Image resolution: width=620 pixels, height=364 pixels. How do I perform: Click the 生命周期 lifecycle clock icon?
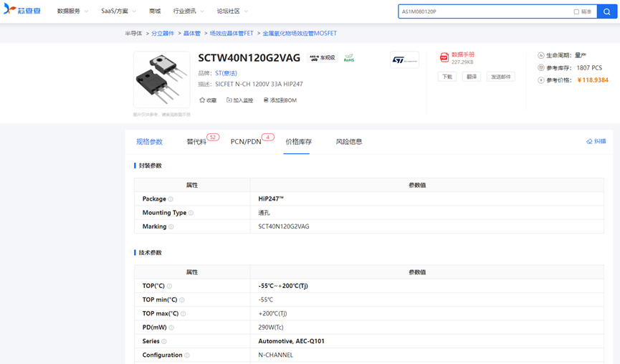pyautogui.click(x=541, y=55)
